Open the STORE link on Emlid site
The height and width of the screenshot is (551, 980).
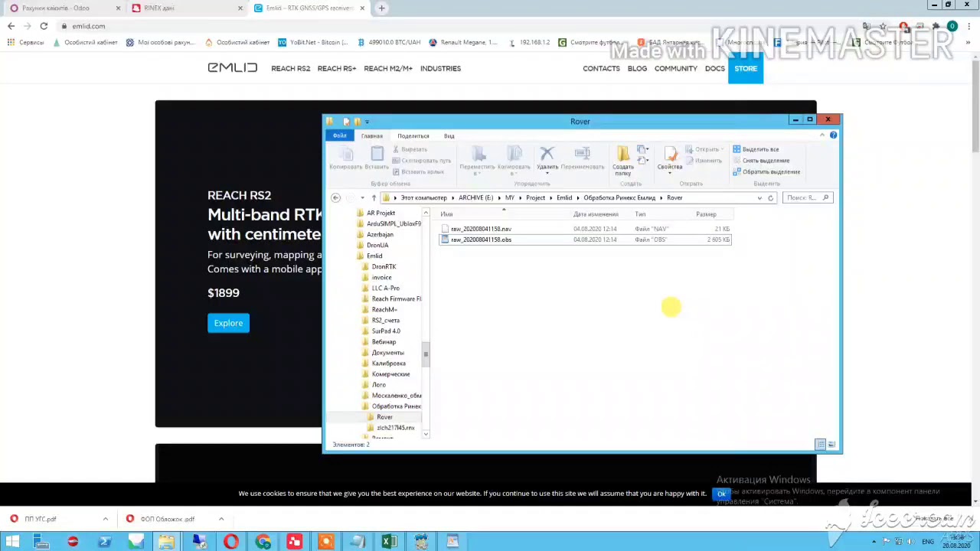point(746,68)
